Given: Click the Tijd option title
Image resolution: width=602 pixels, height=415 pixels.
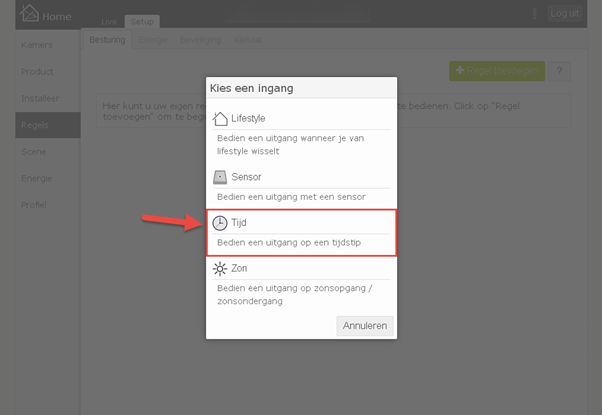Looking at the screenshot, I should tap(238, 223).
